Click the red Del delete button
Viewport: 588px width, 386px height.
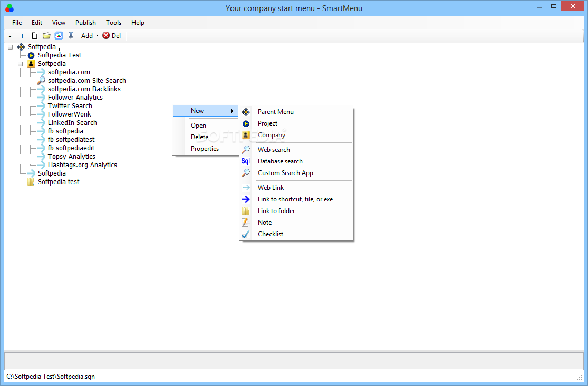click(x=112, y=36)
